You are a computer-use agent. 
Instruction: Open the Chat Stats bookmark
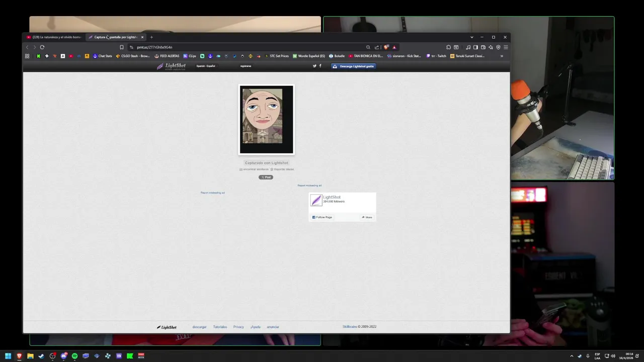(x=103, y=56)
